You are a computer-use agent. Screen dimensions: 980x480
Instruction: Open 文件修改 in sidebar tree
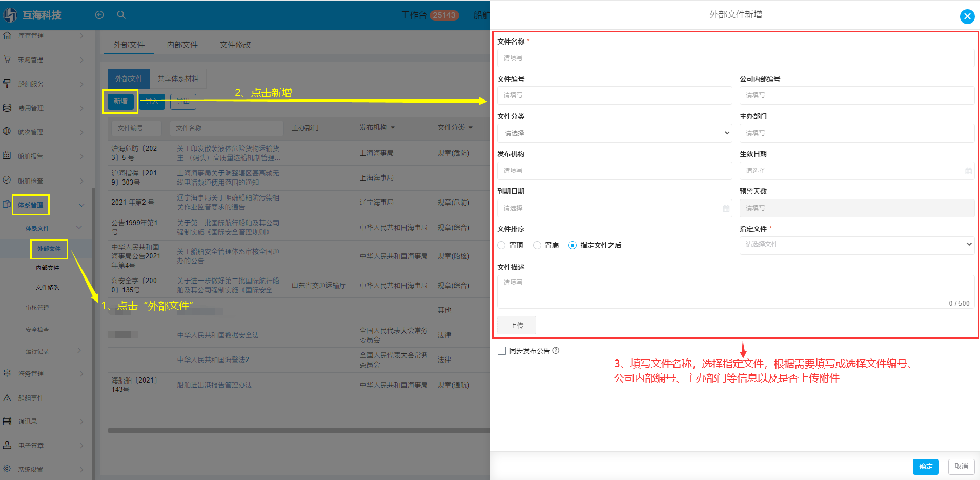(48, 287)
